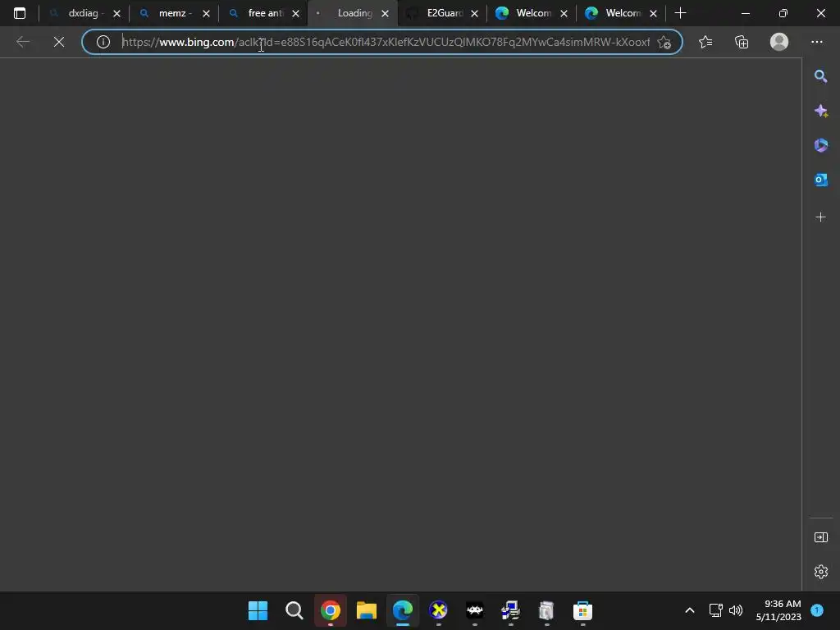Stop loading the page
The image size is (840, 630).
pos(59,42)
